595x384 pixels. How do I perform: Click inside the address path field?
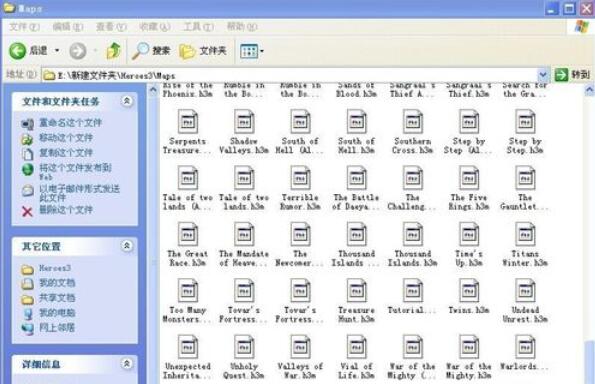click(289, 75)
